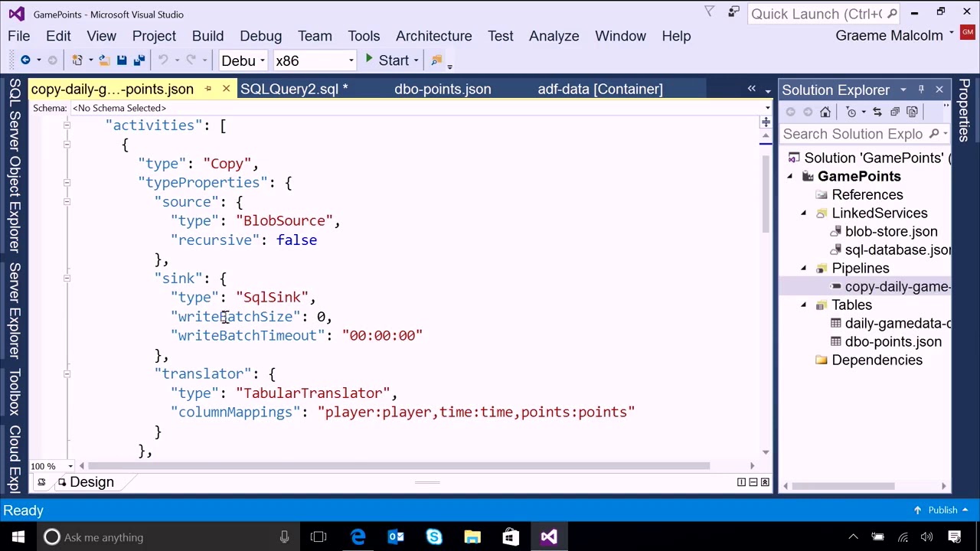Screen dimensions: 980x551
Task: Click the feedback icon next to Quick Launch
Action: point(733,11)
